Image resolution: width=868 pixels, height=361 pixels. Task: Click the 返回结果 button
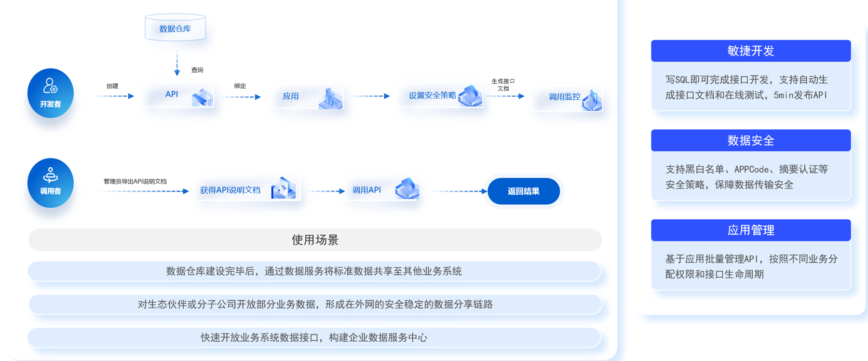(524, 191)
